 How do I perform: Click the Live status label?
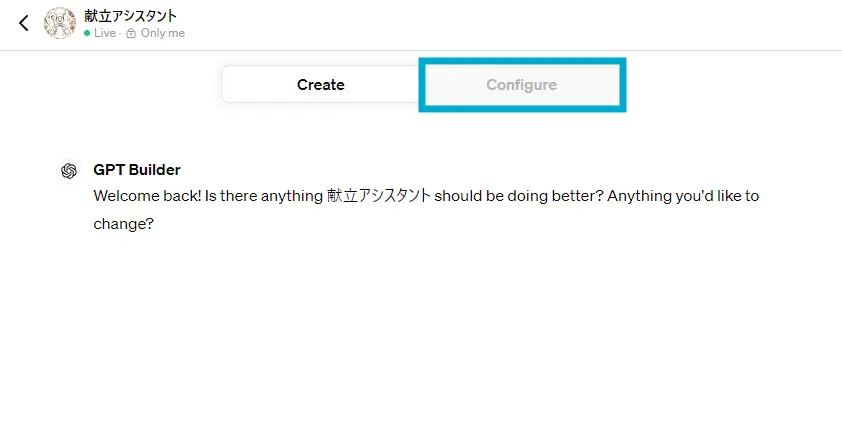pos(107,33)
